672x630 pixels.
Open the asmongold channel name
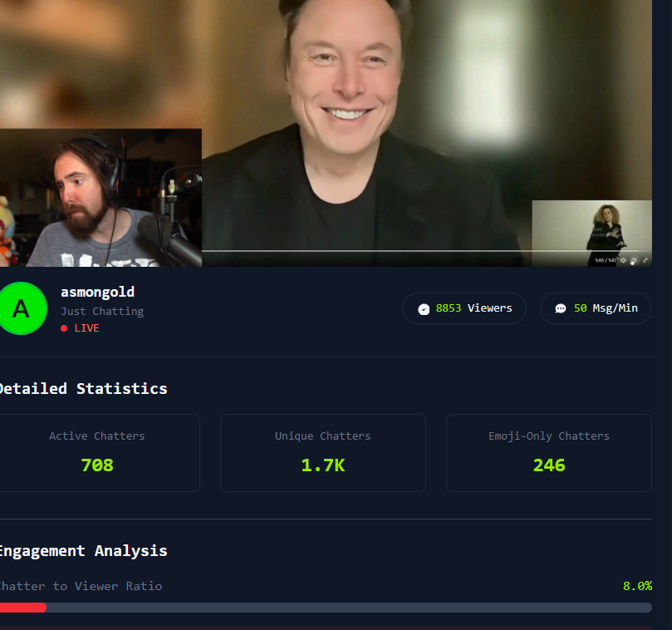click(97, 293)
